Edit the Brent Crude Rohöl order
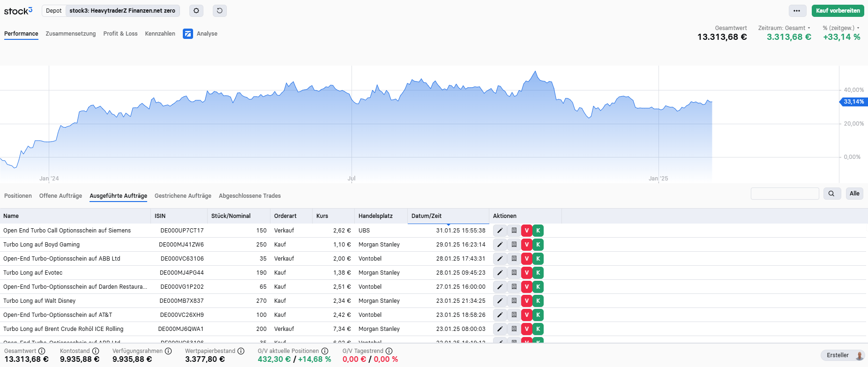The image size is (868, 367). click(500, 329)
